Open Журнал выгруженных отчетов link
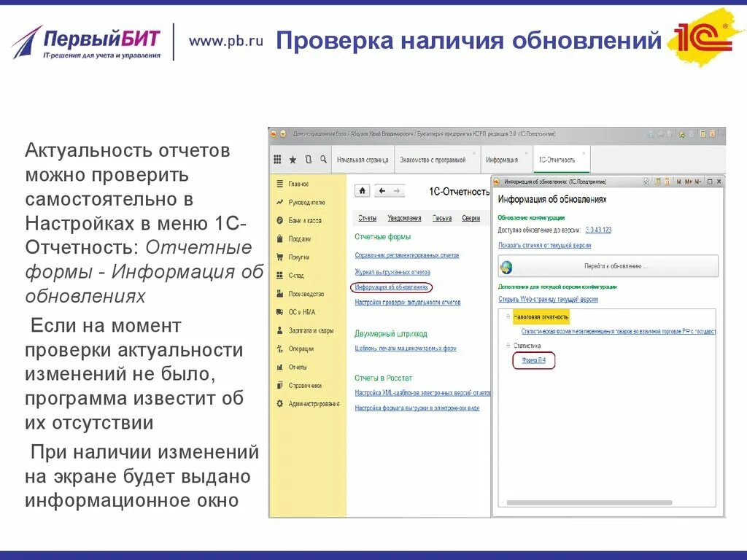Viewport: 747px width, 560px height. point(392,273)
